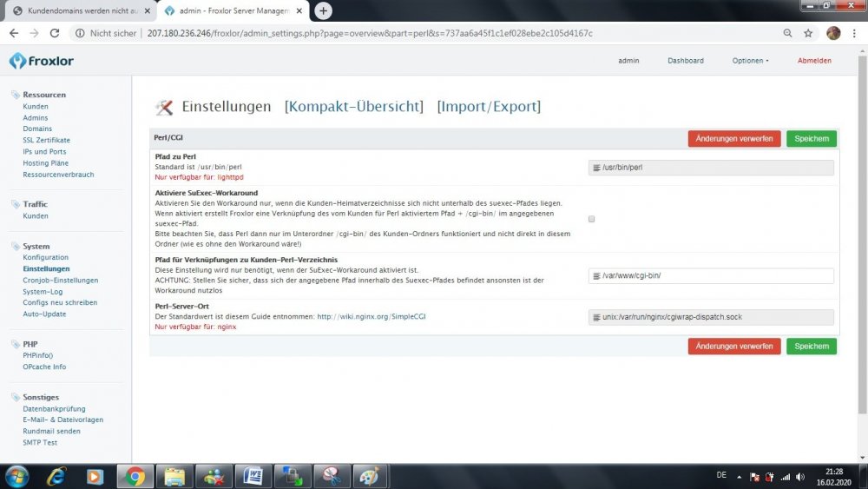Open Internet Explorer from the taskbar
The width and height of the screenshot is (868, 489).
[x=56, y=476]
